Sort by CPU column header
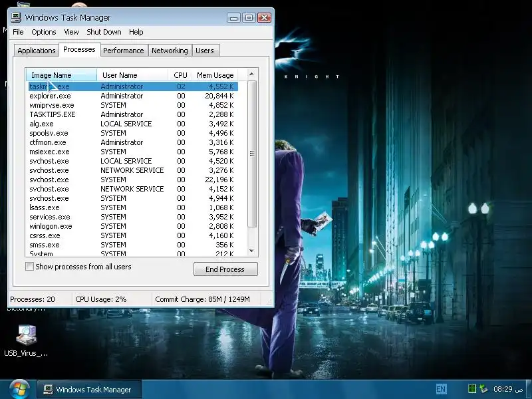 (180, 75)
